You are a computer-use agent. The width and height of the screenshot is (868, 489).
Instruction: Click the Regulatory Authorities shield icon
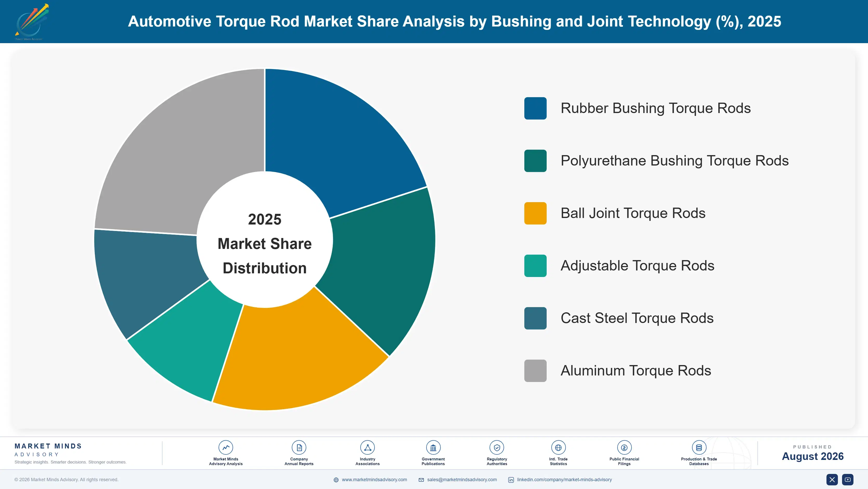coord(497,447)
